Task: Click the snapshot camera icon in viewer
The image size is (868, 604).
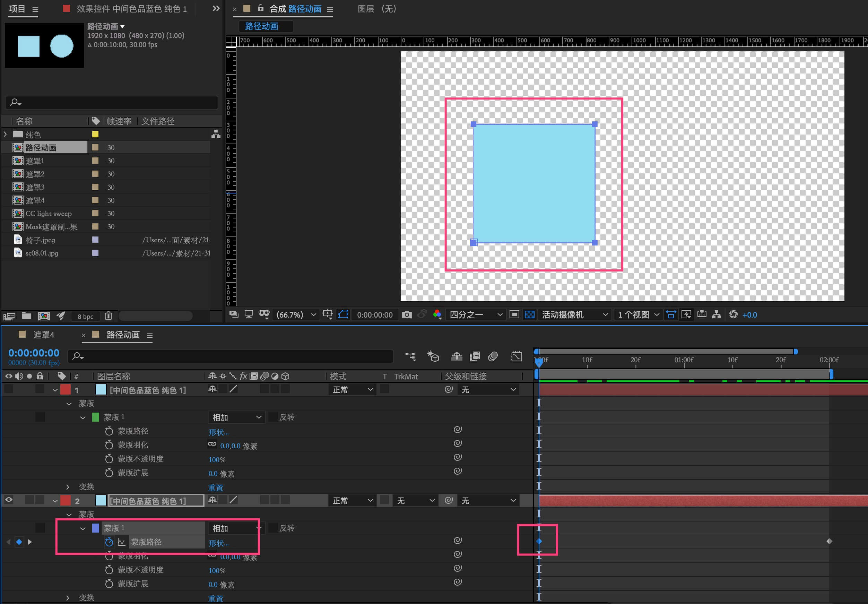Action: click(407, 315)
